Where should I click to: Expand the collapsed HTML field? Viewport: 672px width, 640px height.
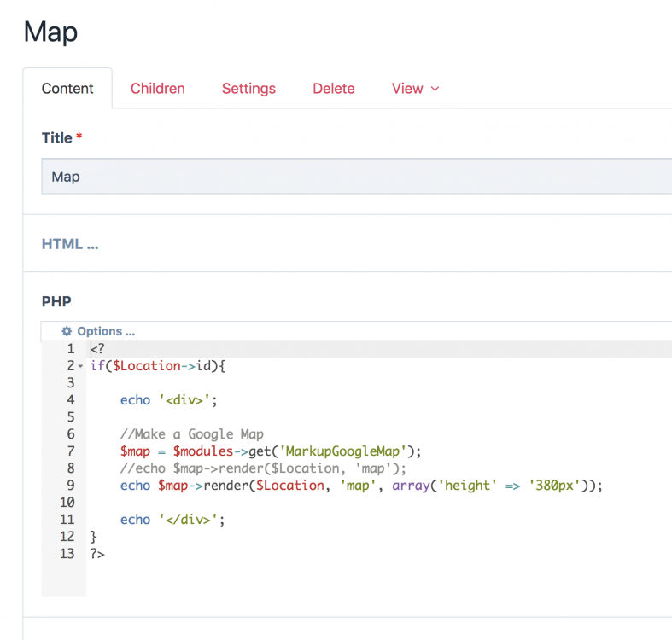(x=70, y=244)
